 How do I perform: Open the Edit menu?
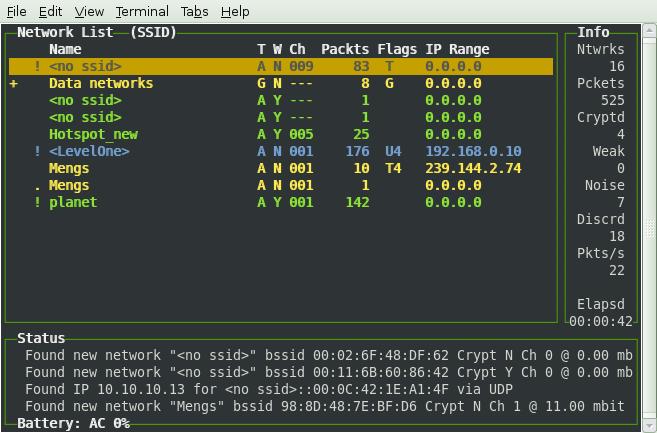51,11
